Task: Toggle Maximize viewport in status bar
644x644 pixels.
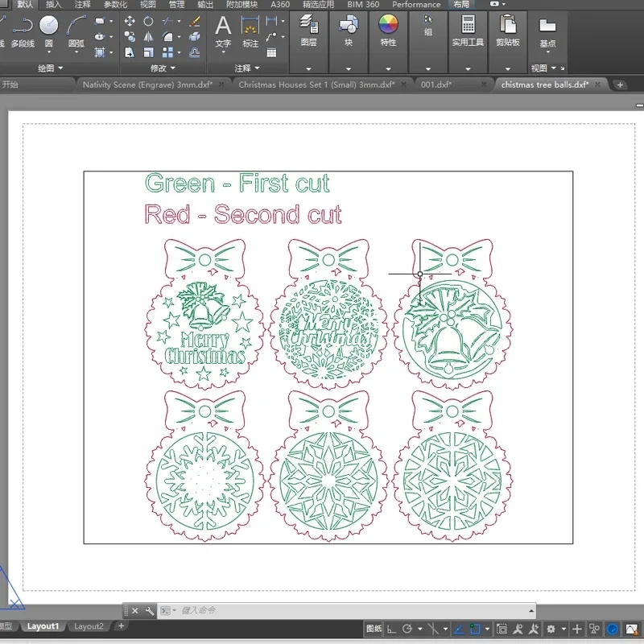Action: point(502,629)
